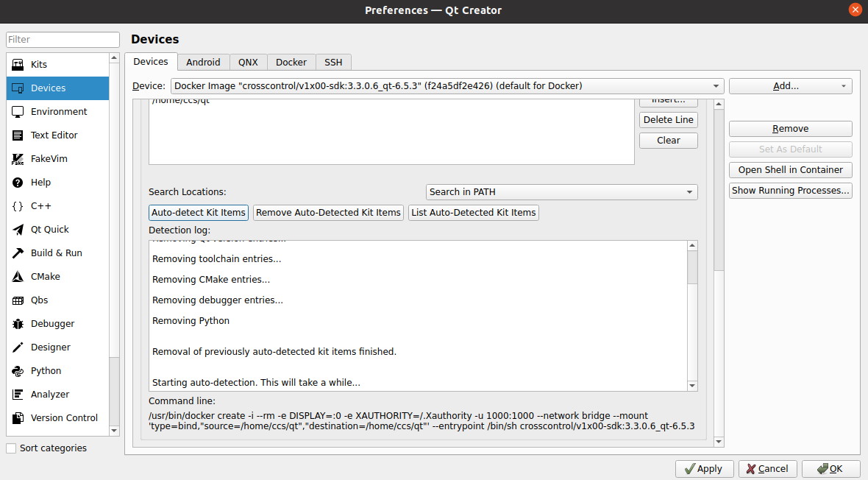Enable the Sort categories checkbox
868x480 pixels.
tap(11, 448)
